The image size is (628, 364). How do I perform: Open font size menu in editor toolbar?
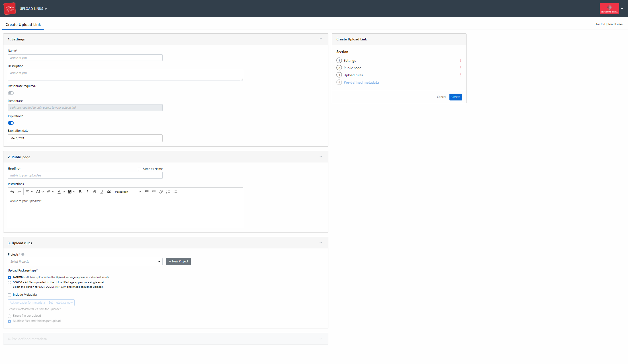click(40, 192)
